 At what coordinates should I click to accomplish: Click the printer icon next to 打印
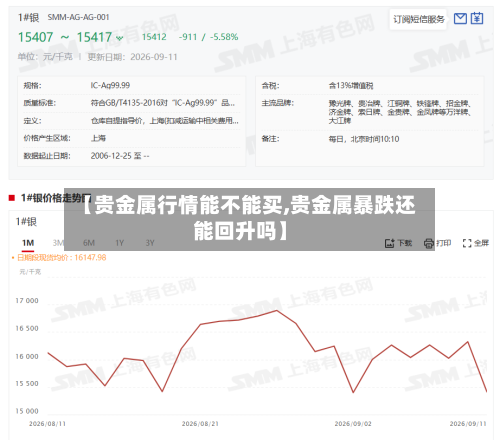coord(429,243)
